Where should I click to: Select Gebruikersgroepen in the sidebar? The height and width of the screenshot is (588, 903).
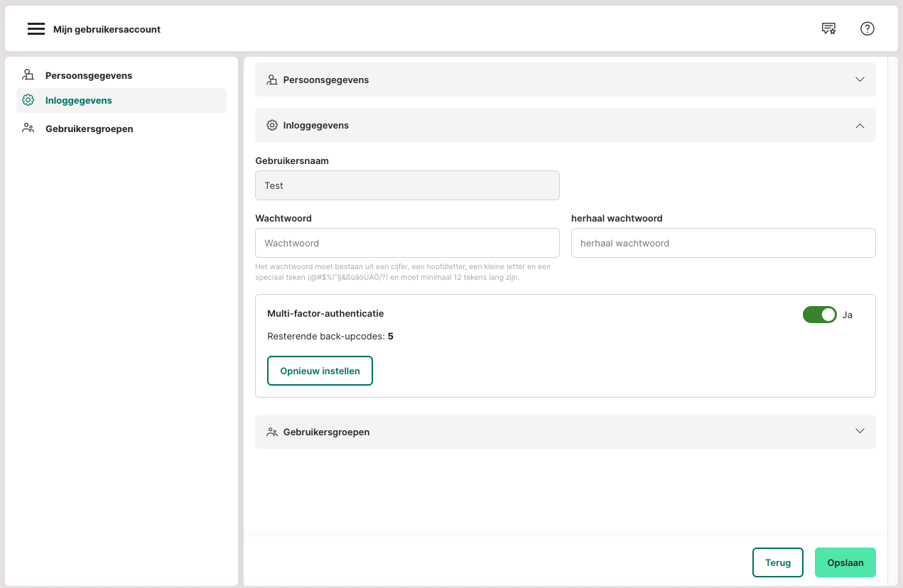tap(90, 129)
